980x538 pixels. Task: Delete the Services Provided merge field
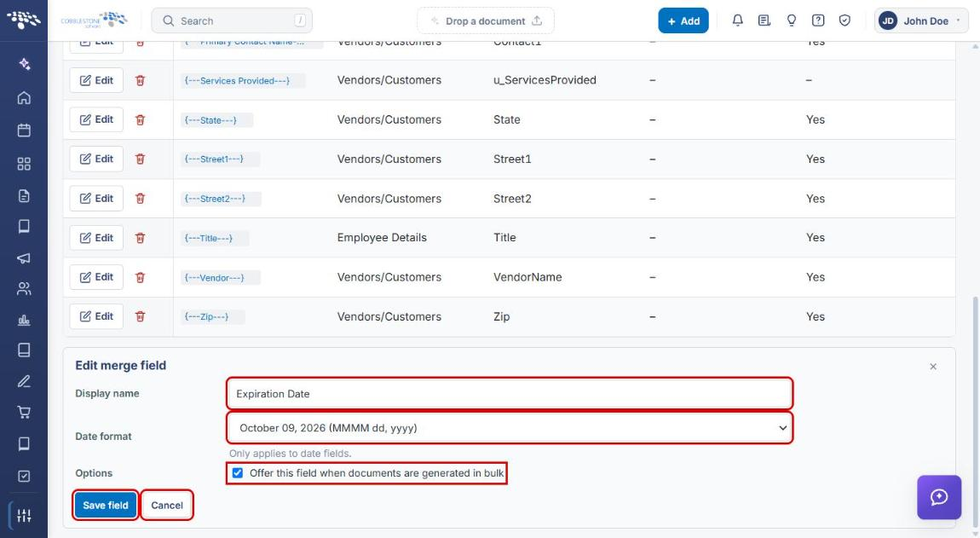coord(140,80)
